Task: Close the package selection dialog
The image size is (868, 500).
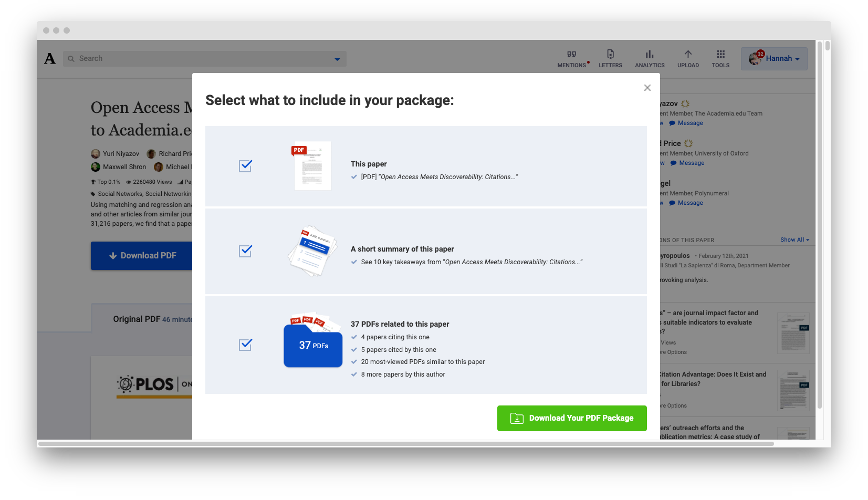Action: tap(647, 88)
